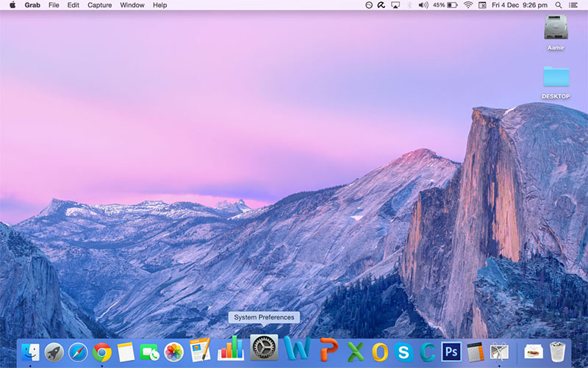
Task: Open the Apple menu
Action: (x=12, y=5)
